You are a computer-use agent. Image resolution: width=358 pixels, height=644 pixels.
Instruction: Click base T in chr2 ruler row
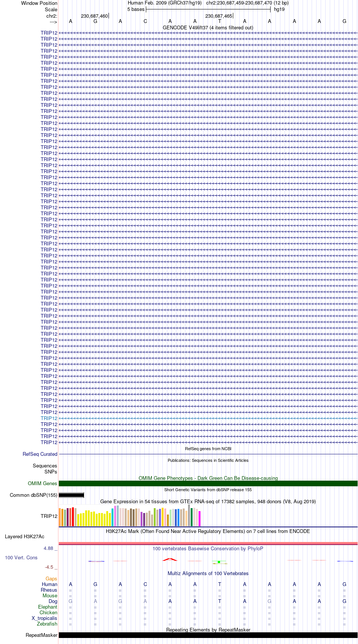(220, 21)
